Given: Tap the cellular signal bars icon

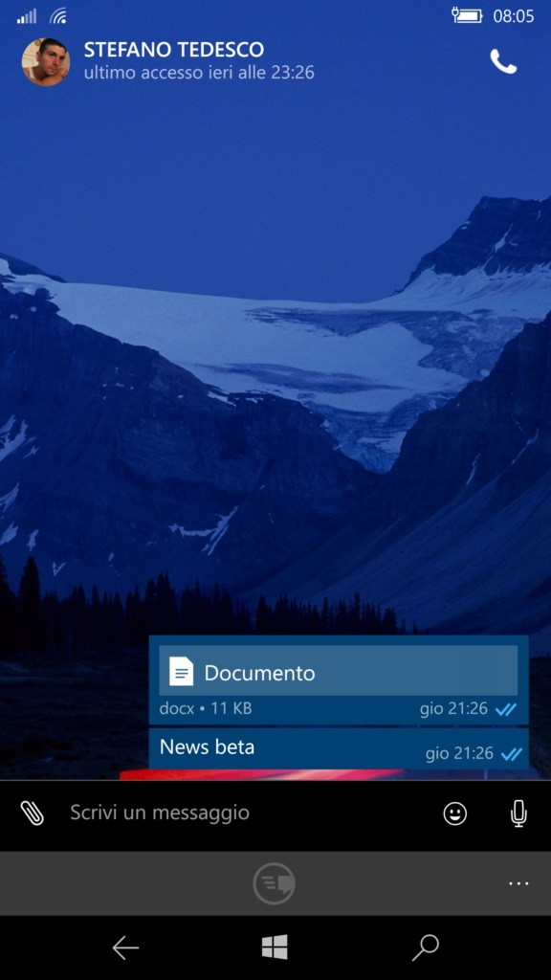Looking at the screenshot, I should tap(26, 16).
